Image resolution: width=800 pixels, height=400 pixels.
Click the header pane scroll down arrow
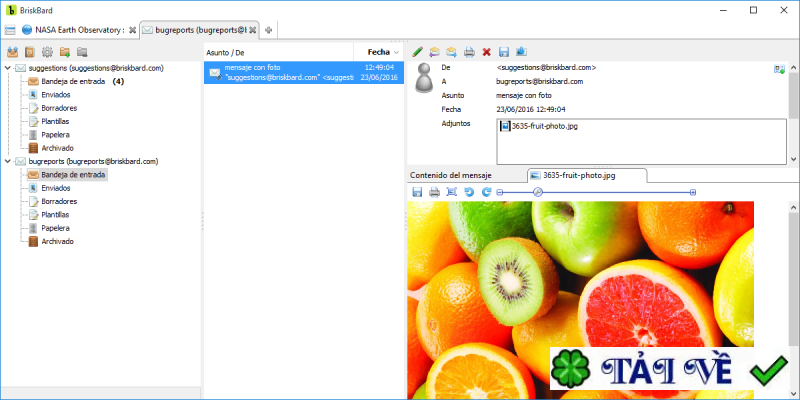pyautogui.click(x=793, y=160)
